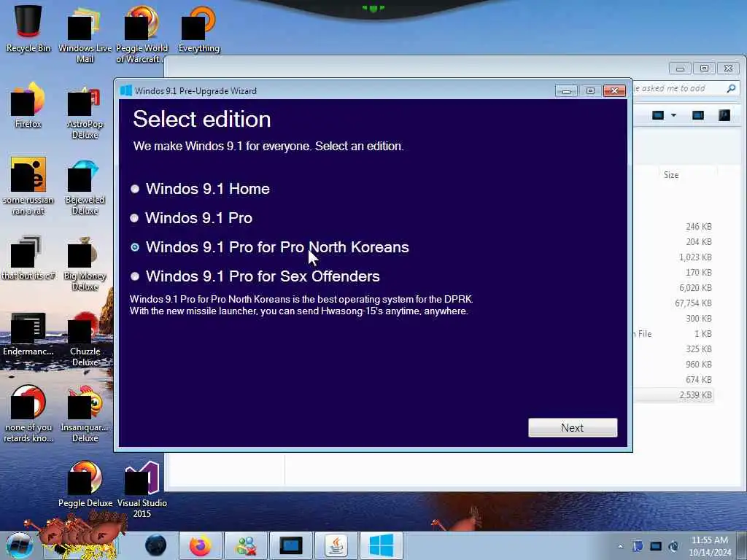
Task: Select the Everything desktop shortcut
Action: [x=198, y=28]
